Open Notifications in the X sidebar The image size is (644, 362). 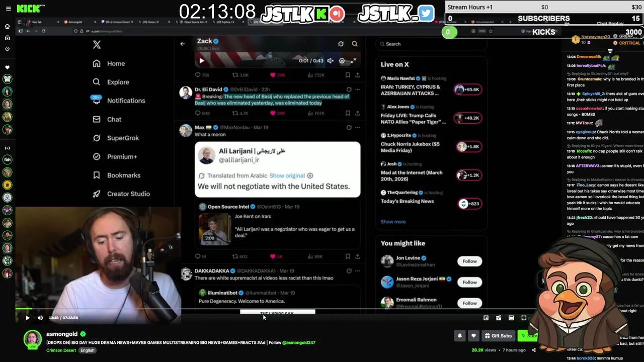pos(119,101)
